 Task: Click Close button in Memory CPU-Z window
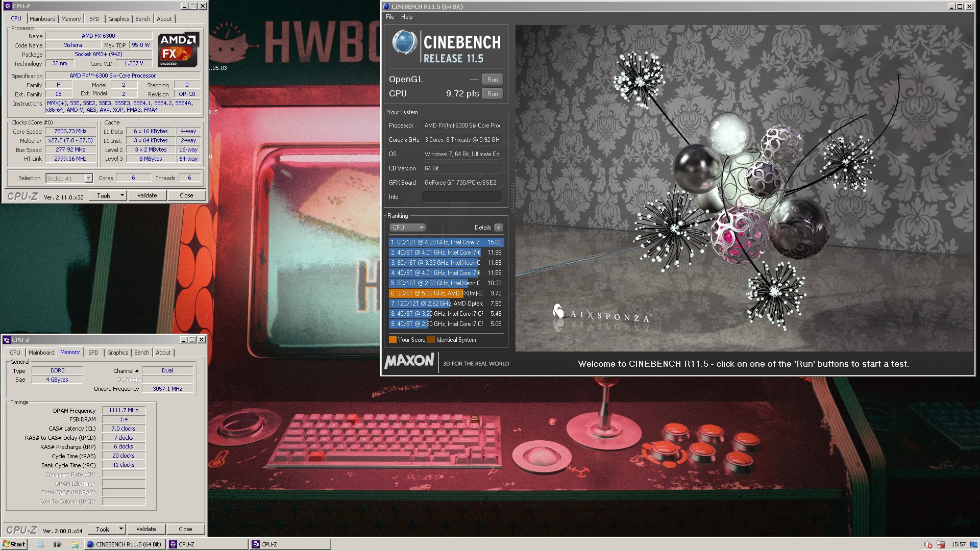coord(185,529)
